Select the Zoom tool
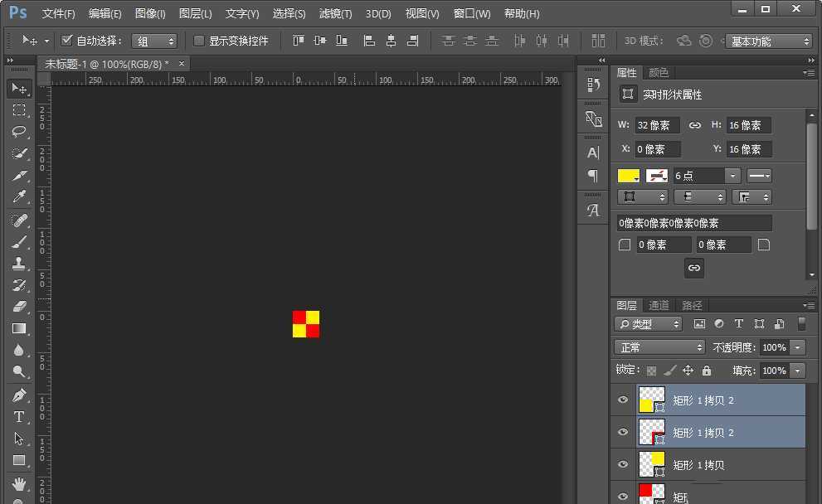 click(x=19, y=371)
